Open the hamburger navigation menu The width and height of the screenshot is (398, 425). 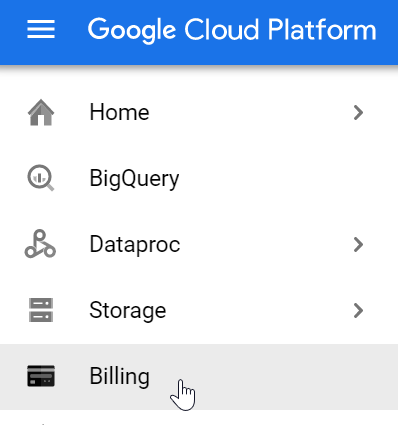(41, 29)
